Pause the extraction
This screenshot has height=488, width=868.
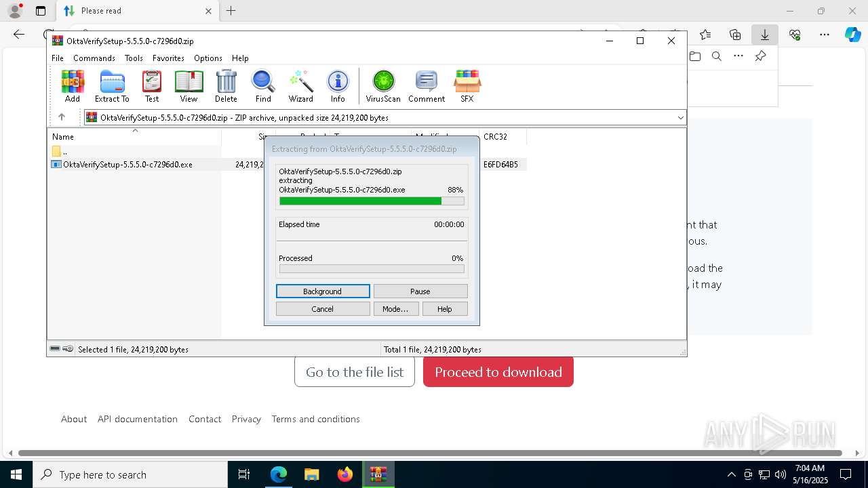point(420,291)
